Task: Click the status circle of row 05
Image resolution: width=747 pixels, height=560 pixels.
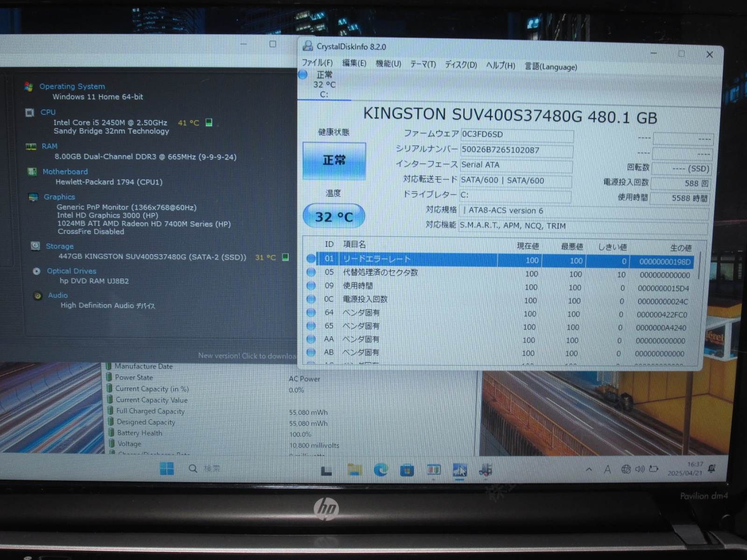Action: click(311, 272)
